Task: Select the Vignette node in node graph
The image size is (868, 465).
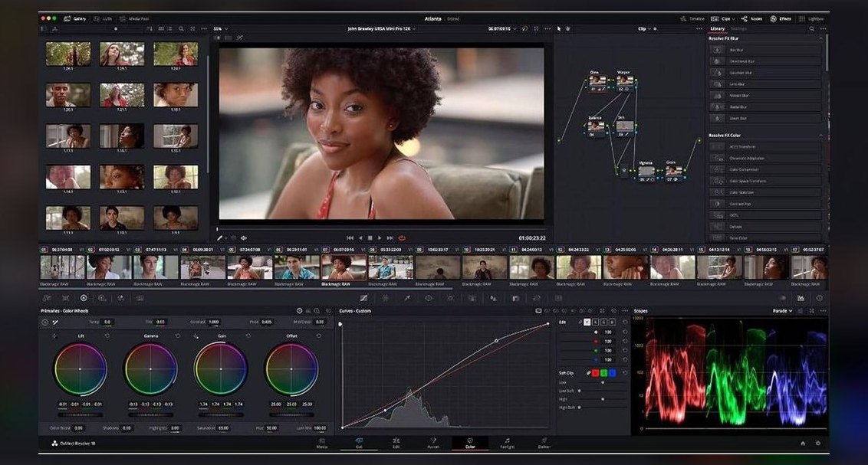Action: pos(646,172)
